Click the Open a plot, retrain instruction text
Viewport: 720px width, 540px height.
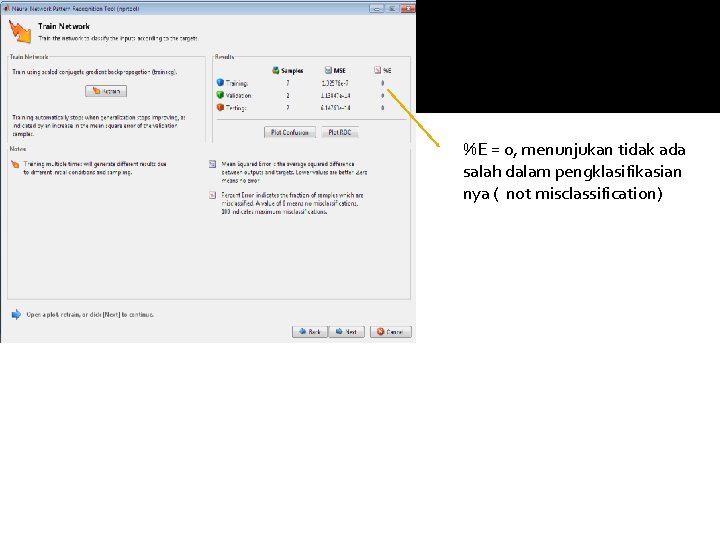pyautogui.click(x=90, y=315)
